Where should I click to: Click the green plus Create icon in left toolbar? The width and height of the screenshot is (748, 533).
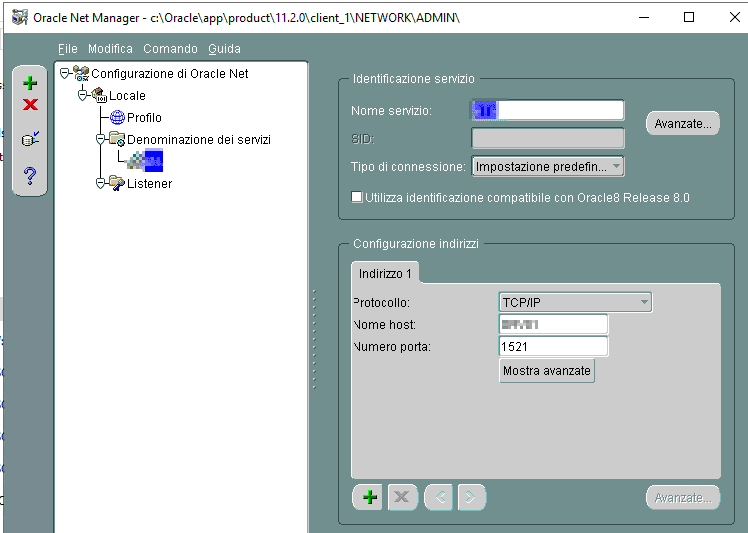(x=30, y=83)
